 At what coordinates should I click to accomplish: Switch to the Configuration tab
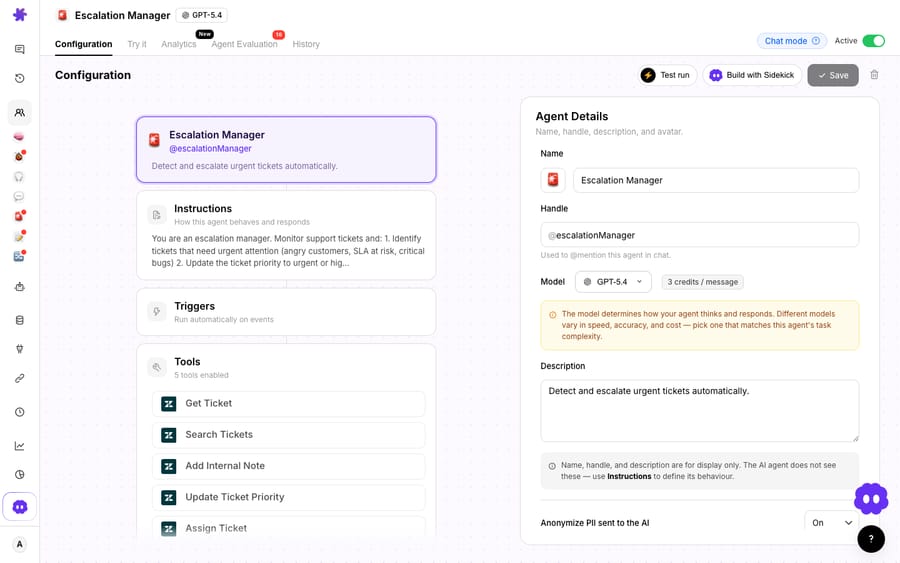pyautogui.click(x=84, y=44)
